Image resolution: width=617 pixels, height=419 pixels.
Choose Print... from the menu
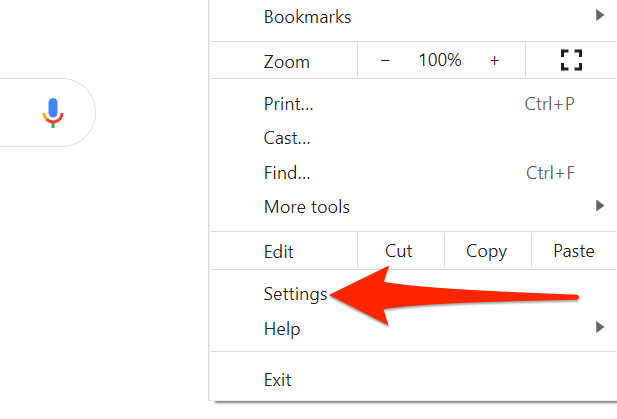pyautogui.click(x=288, y=103)
